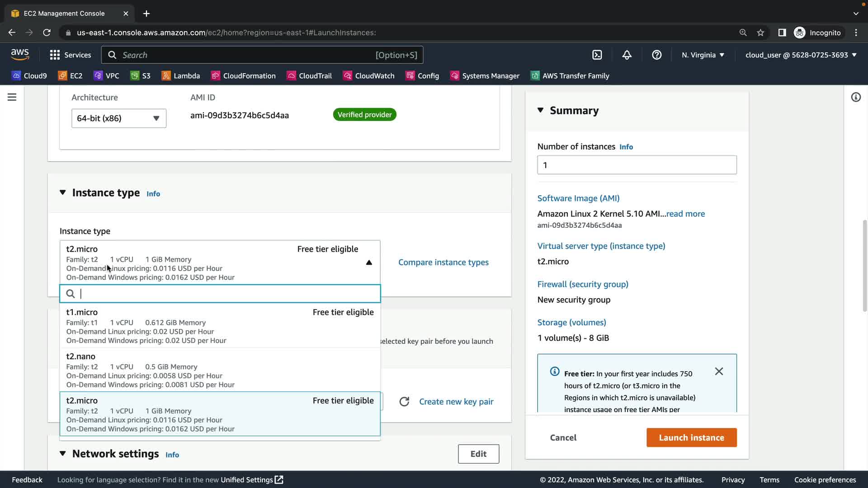Click the refresh key pair icon
This screenshot has width=868, height=488.
404,402
